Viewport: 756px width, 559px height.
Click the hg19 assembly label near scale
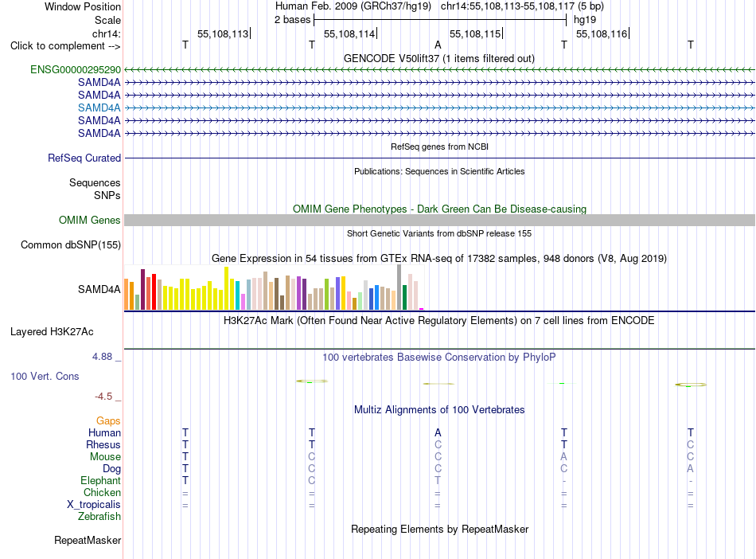point(585,20)
